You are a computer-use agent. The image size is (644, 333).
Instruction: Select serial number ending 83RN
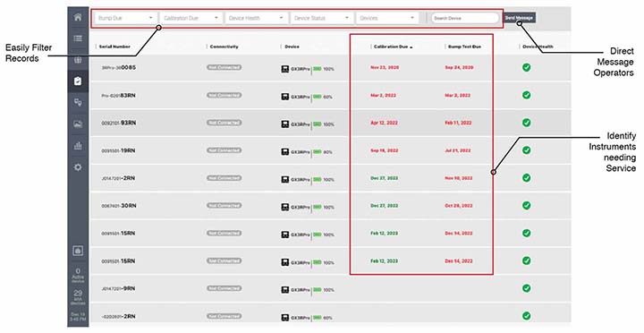coord(119,96)
